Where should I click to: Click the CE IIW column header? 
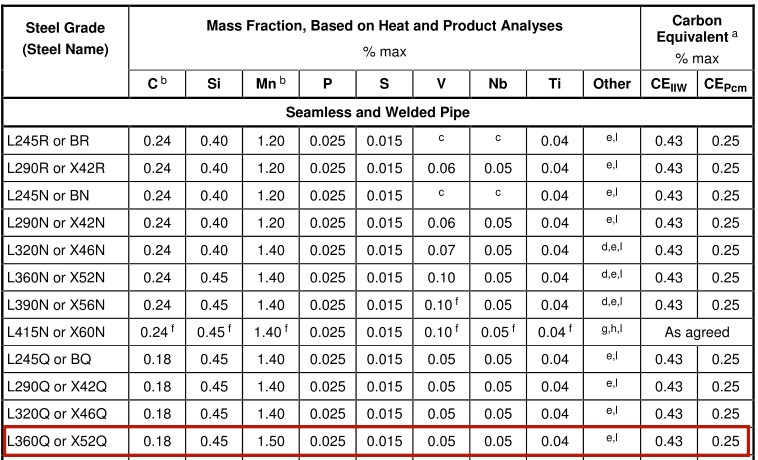(668, 85)
